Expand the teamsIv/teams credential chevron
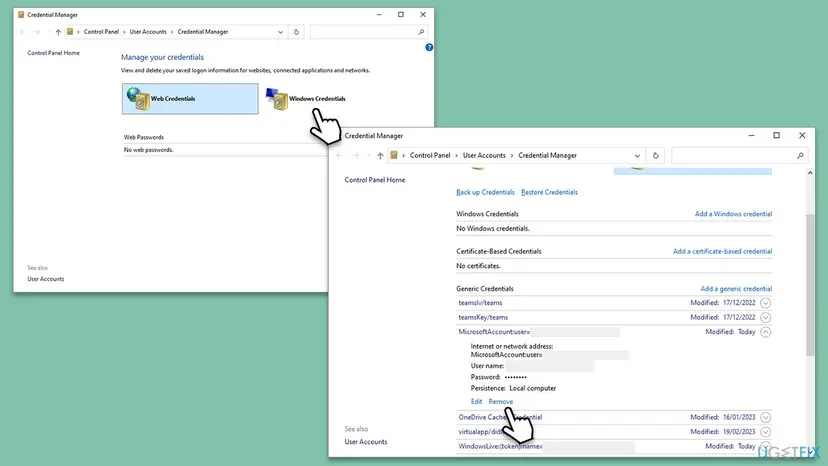Screen dimensions: 828x466 tap(765, 303)
